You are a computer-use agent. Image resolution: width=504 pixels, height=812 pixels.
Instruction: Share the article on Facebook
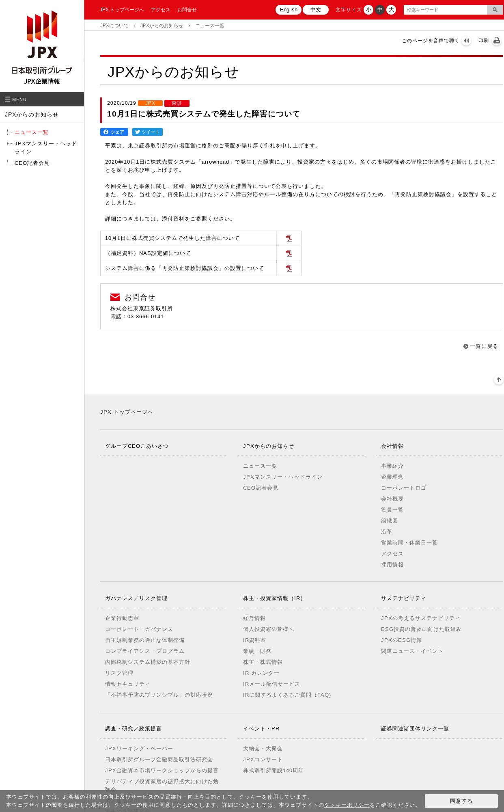(114, 132)
